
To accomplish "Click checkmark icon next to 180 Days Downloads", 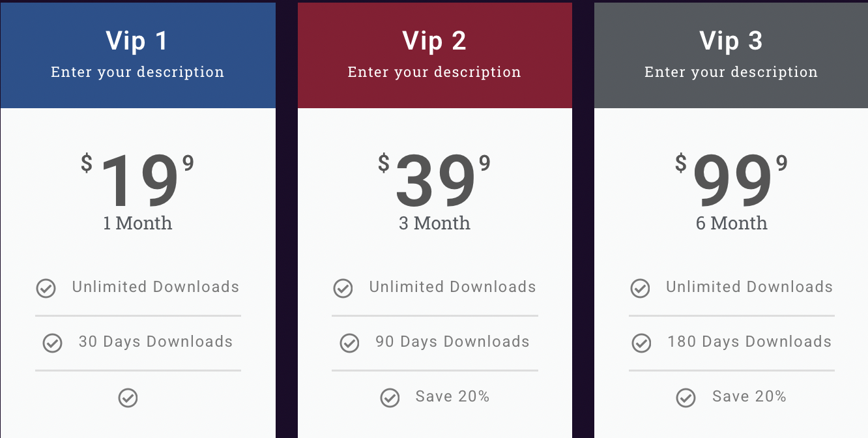I will tap(641, 343).
